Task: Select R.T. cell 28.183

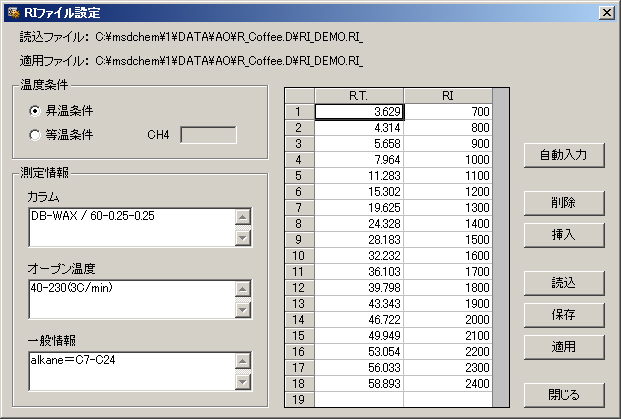Action: (359, 240)
